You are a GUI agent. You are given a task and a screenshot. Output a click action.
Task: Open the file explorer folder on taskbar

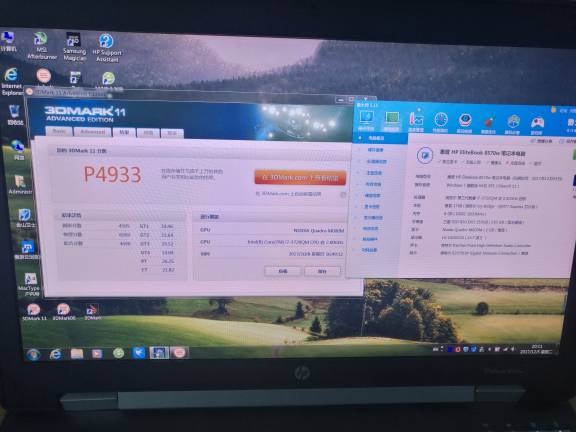[77, 354]
